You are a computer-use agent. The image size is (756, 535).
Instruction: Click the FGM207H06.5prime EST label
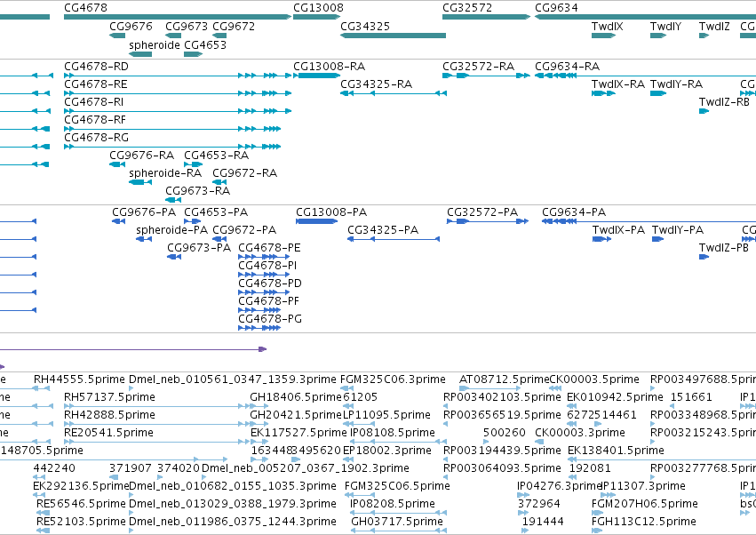645,504
